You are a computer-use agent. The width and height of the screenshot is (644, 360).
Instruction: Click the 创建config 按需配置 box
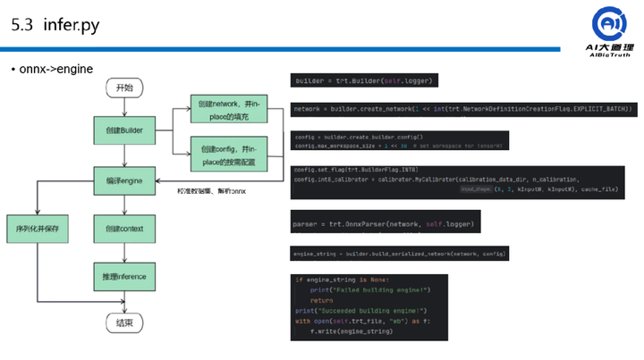click(x=229, y=155)
